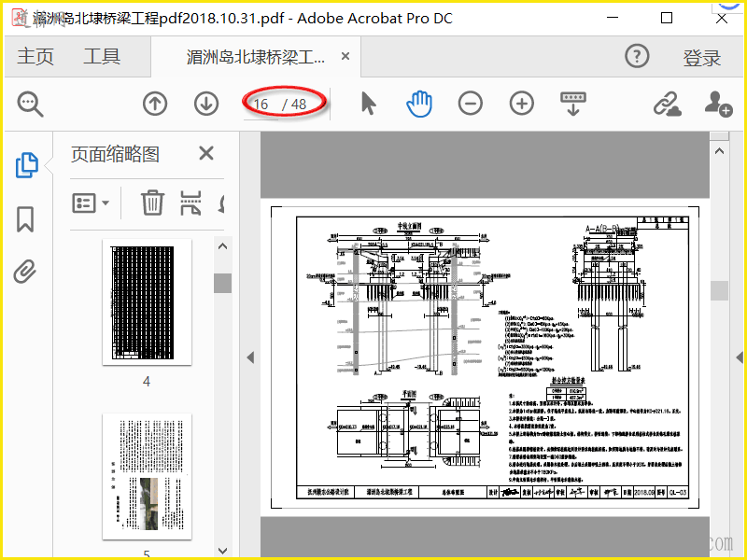
Task: Click the 页面缩略图 panel title
Action: point(115,154)
